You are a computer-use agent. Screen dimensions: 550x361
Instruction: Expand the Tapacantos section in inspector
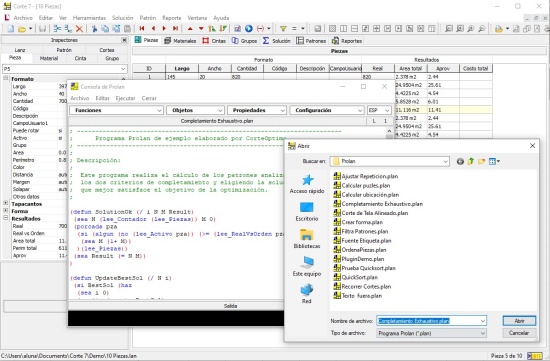pyautogui.click(x=6, y=203)
